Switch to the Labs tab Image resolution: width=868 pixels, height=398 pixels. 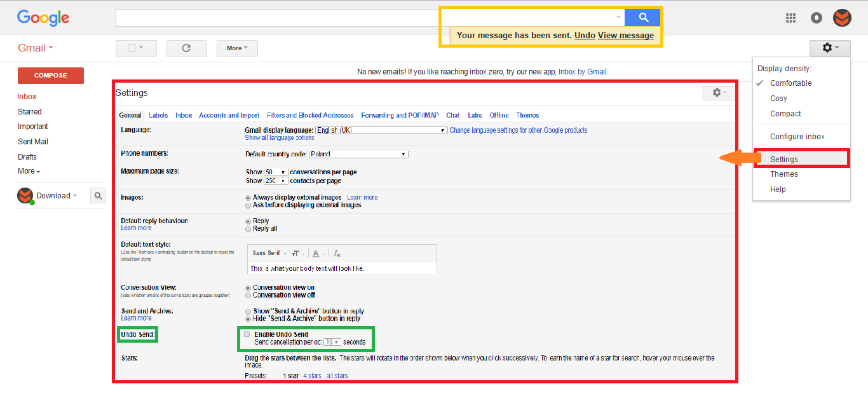coord(475,115)
